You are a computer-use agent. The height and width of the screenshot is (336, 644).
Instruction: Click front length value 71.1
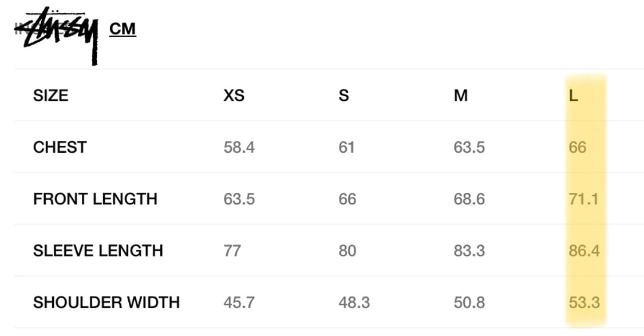(x=584, y=199)
